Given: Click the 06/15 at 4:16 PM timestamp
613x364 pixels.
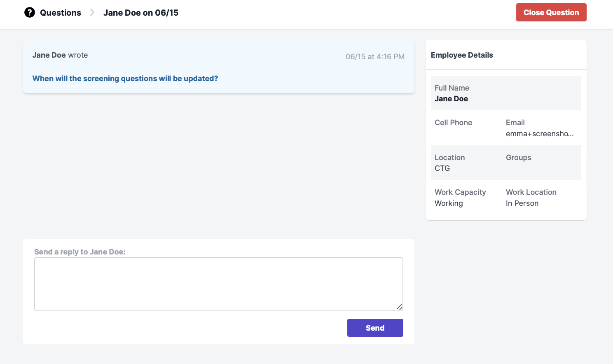Looking at the screenshot, I should pyautogui.click(x=375, y=57).
